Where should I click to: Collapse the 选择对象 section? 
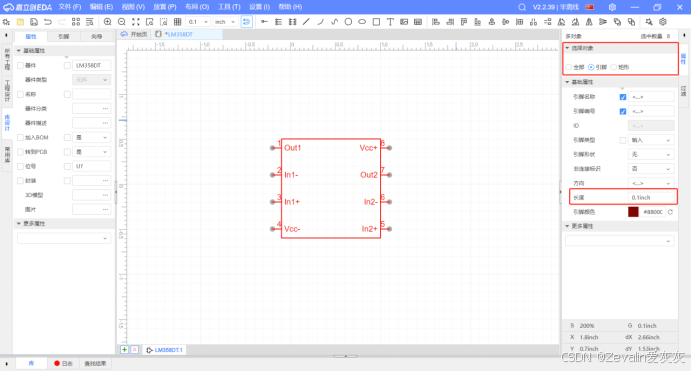pyautogui.click(x=568, y=48)
